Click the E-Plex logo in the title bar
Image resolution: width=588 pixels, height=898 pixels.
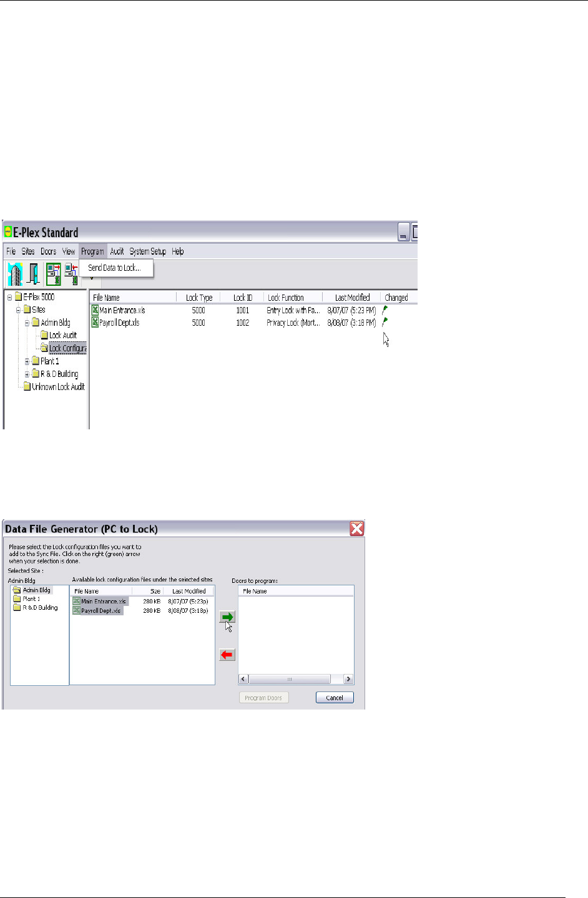9,232
